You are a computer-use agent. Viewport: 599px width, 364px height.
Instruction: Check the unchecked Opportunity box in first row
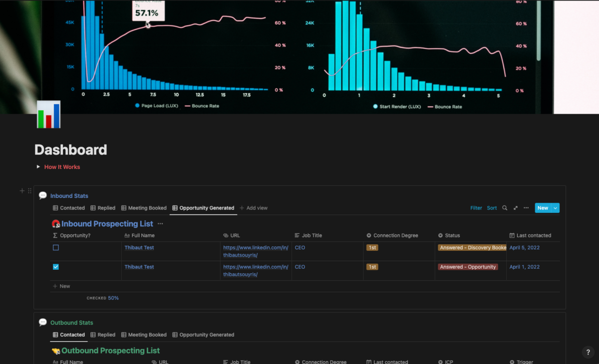[x=56, y=248]
